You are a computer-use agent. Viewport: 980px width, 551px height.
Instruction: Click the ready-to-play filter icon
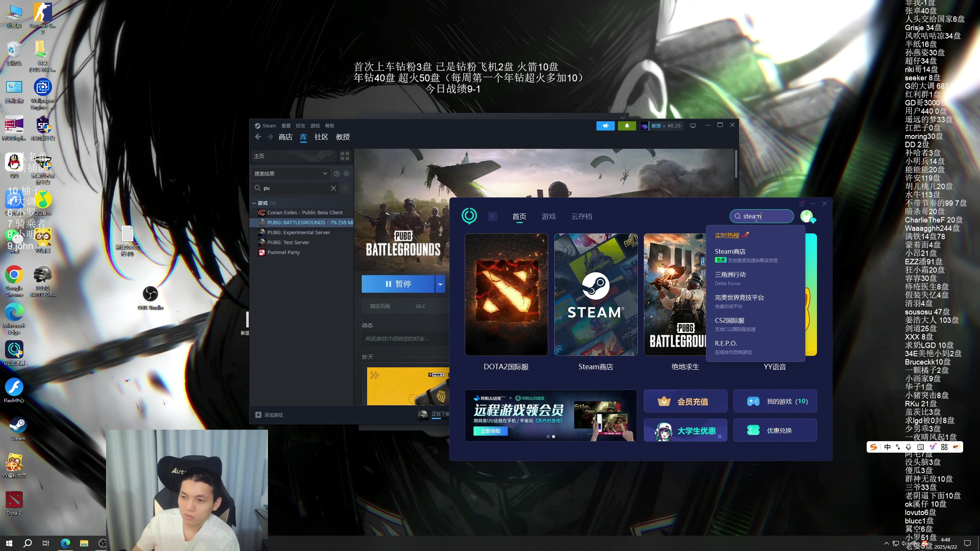pos(346,174)
